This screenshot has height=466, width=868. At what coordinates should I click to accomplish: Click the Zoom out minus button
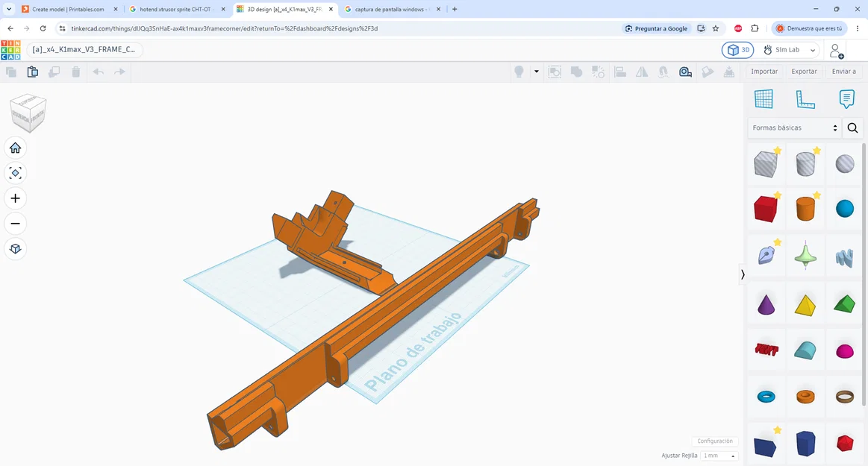16,224
